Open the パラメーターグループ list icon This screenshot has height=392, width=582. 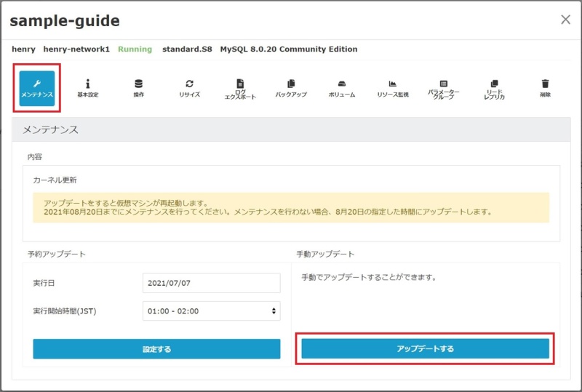point(444,89)
